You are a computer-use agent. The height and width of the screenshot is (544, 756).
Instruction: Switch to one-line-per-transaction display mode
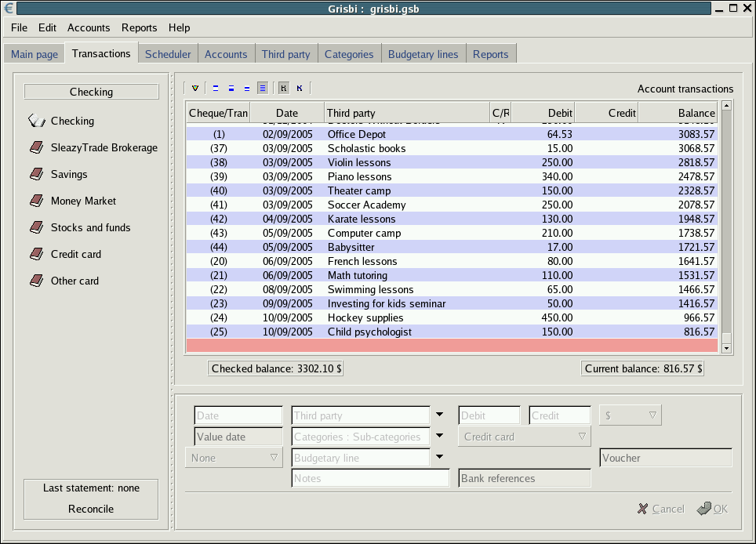[216, 89]
